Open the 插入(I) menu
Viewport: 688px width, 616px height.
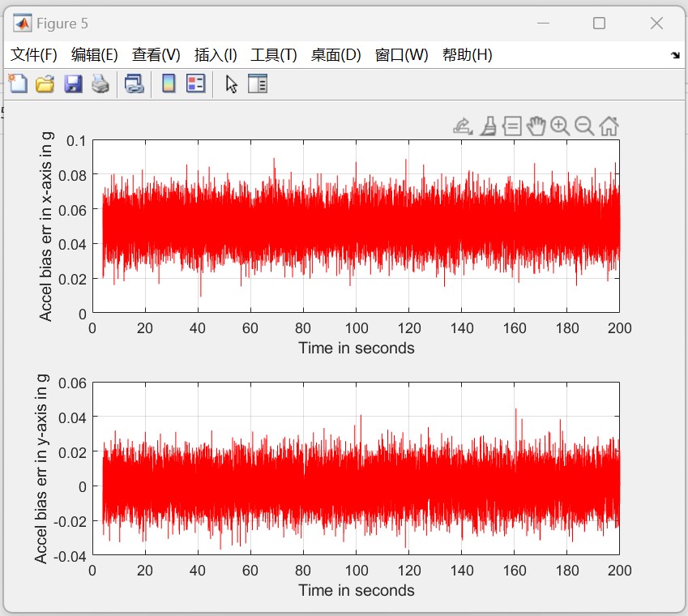(x=216, y=55)
